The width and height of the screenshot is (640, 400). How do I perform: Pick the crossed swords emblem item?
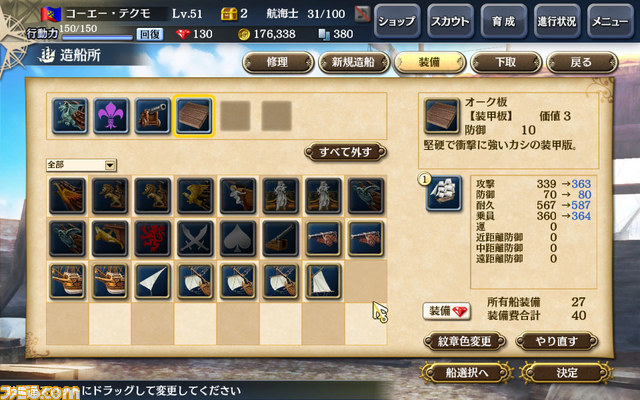click(x=195, y=239)
